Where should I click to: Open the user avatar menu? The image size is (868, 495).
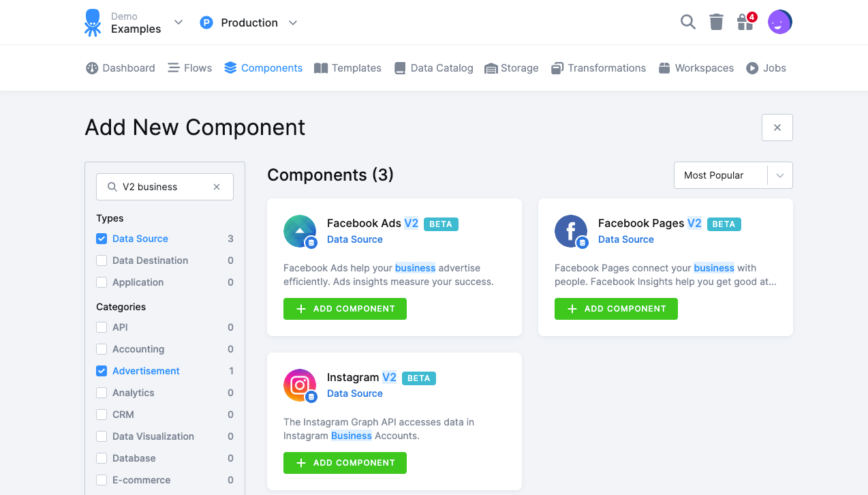779,22
